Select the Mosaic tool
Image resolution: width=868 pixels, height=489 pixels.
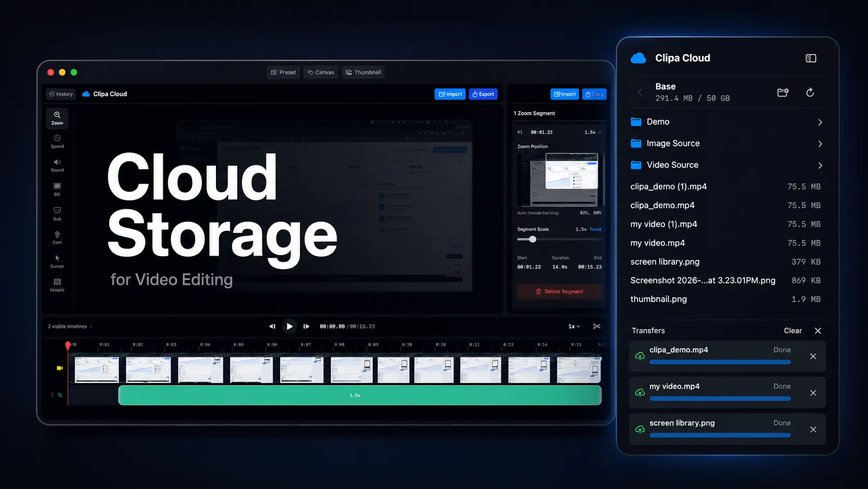(57, 285)
